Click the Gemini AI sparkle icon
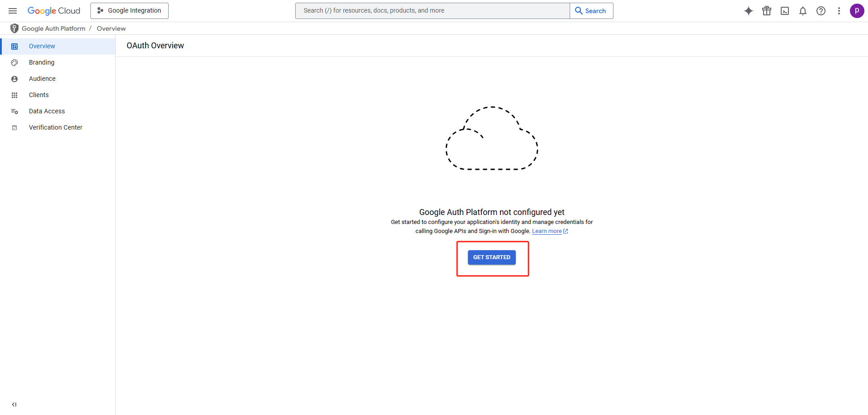 [749, 11]
